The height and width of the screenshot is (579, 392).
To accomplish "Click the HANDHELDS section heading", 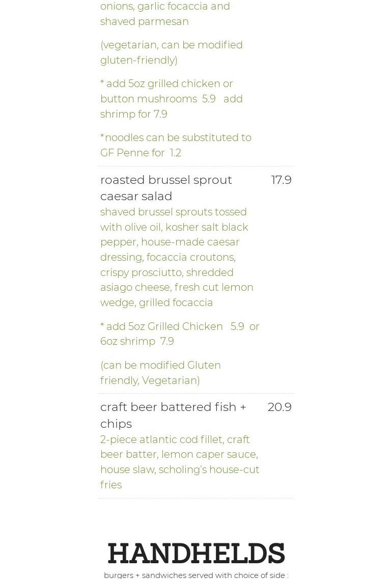I will [x=196, y=553].
